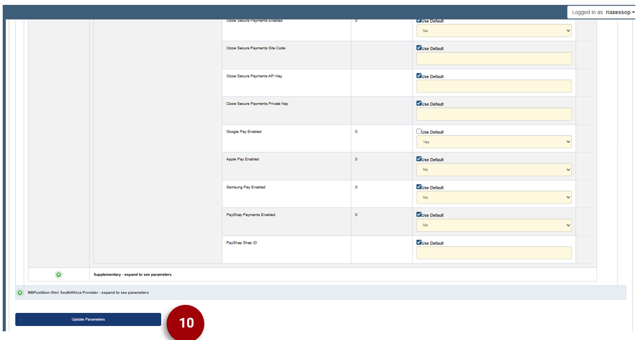Toggle Use Default for Google Pay Enabled
This screenshot has height=340, width=644.
point(419,132)
